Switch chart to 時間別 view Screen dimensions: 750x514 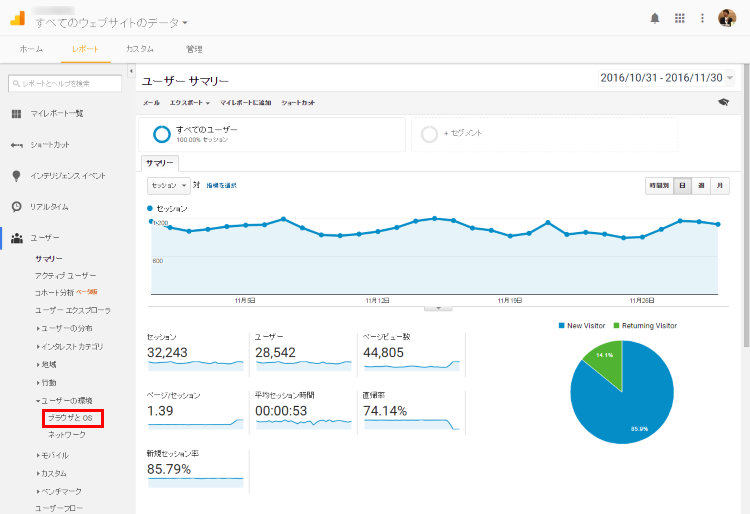coord(659,186)
